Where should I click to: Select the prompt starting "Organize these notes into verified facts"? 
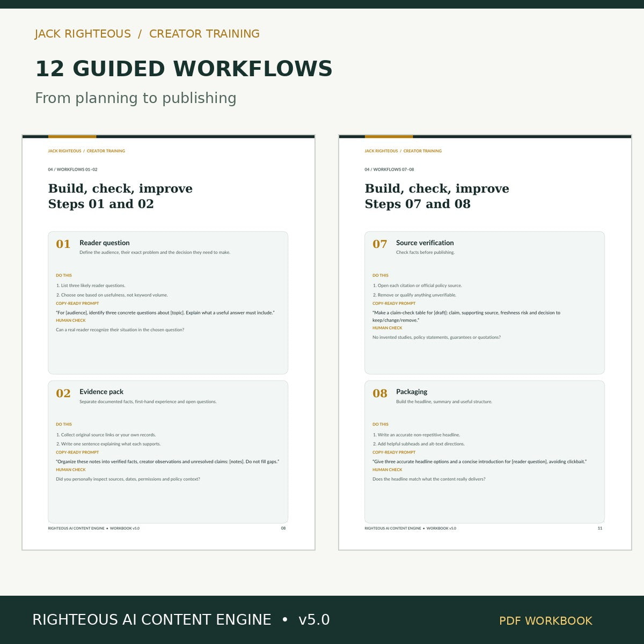pyautogui.click(x=167, y=462)
